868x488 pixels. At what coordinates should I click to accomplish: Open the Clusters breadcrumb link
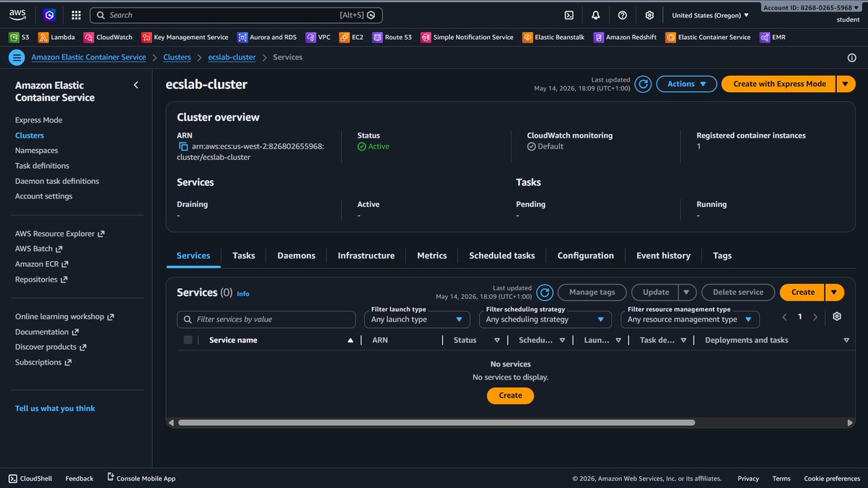point(177,58)
